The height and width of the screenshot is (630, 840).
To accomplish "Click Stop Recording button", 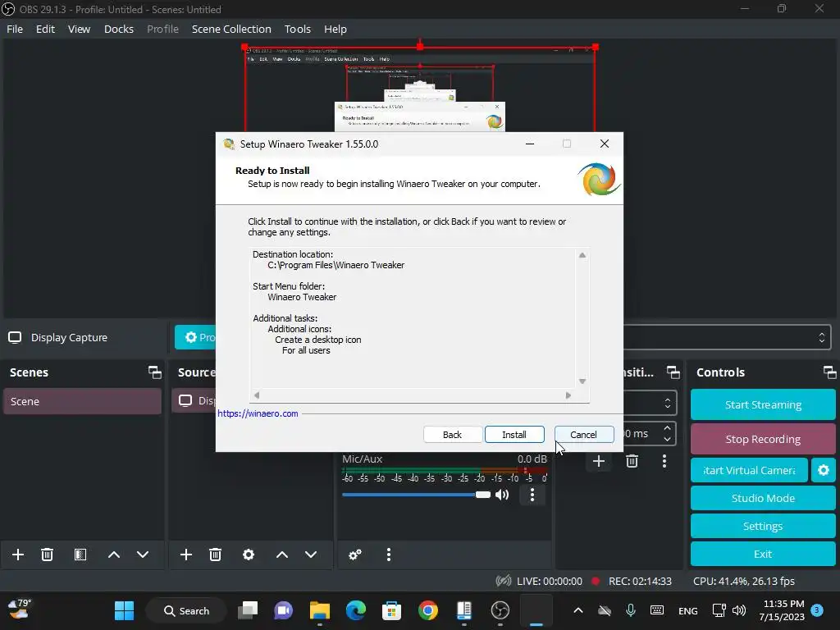I will (763, 439).
